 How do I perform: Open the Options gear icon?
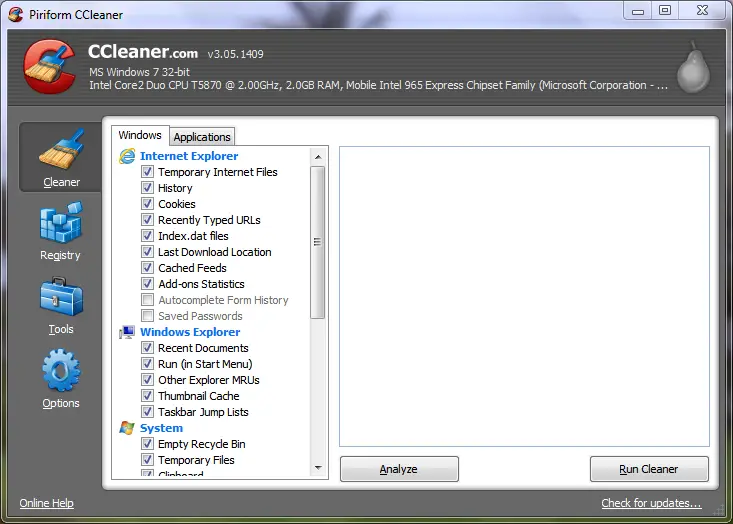coord(61,370)
